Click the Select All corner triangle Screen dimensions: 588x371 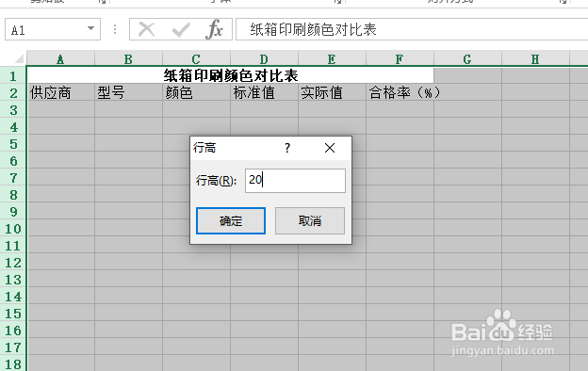click(19, 58)
